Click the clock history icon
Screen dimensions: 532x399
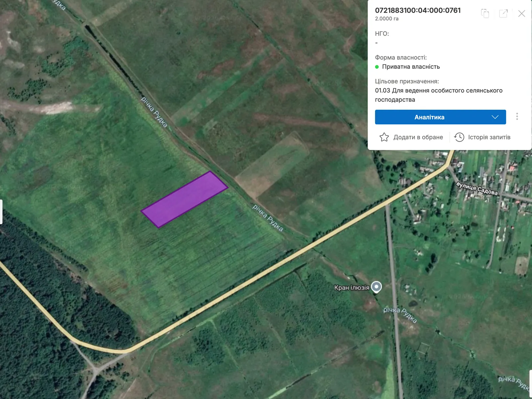[459, 137]
